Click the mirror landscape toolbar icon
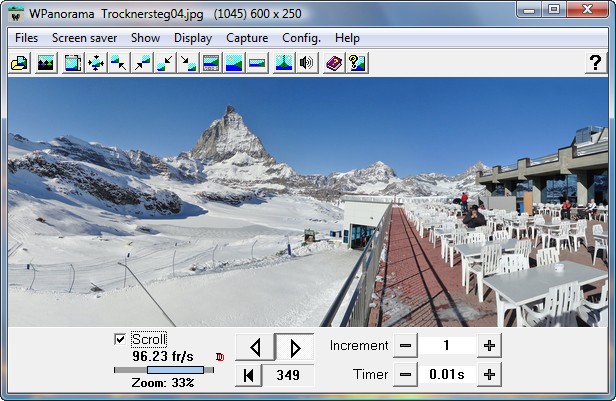 pyautogui.click(x=284, y=63)
